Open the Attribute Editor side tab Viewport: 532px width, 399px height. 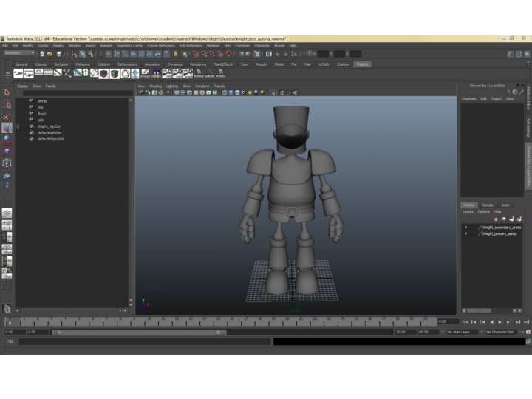[528, 97]
